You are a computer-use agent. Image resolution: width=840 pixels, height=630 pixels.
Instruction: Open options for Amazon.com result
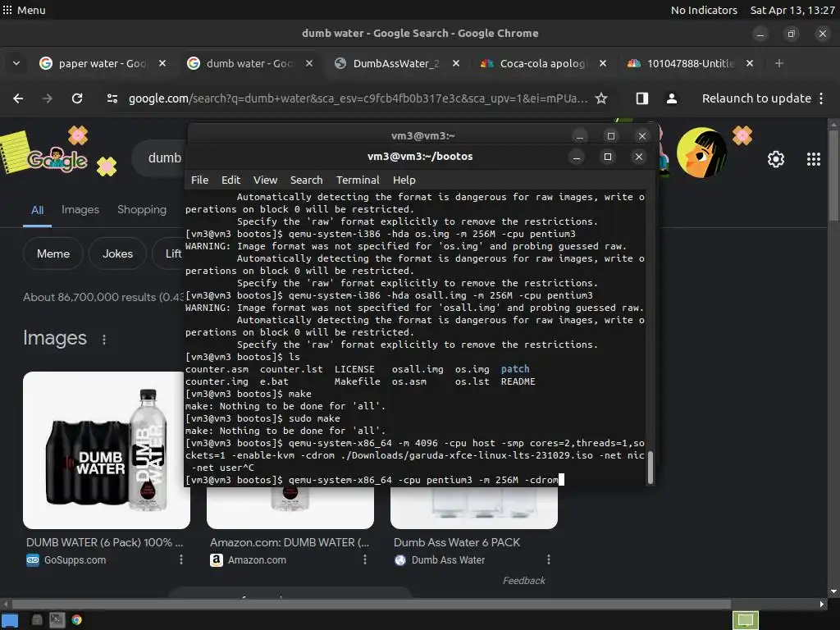pos(365,559)
